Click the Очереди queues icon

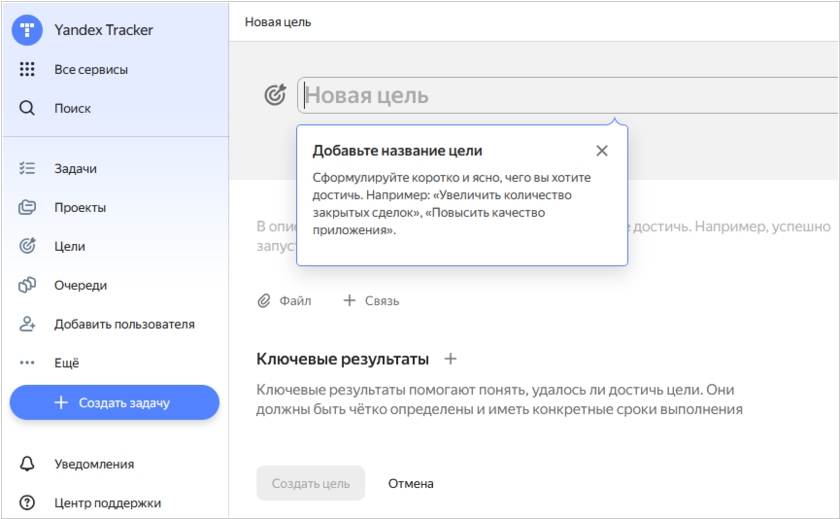27,285
